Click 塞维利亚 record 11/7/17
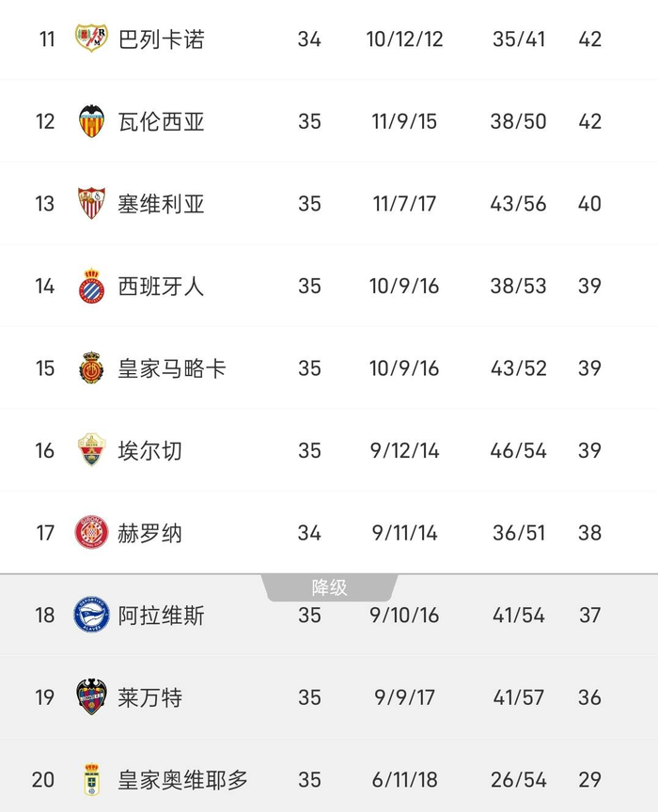This screenshot has height=812, width=658. click(x=404, y=204)
